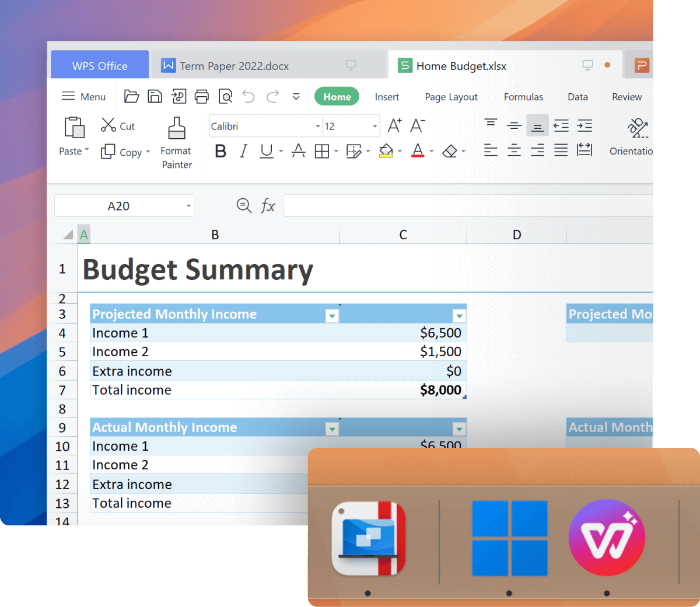This screenshot has height=607, width=700.
Task: Align text to middle of cell
Action: 514,125
